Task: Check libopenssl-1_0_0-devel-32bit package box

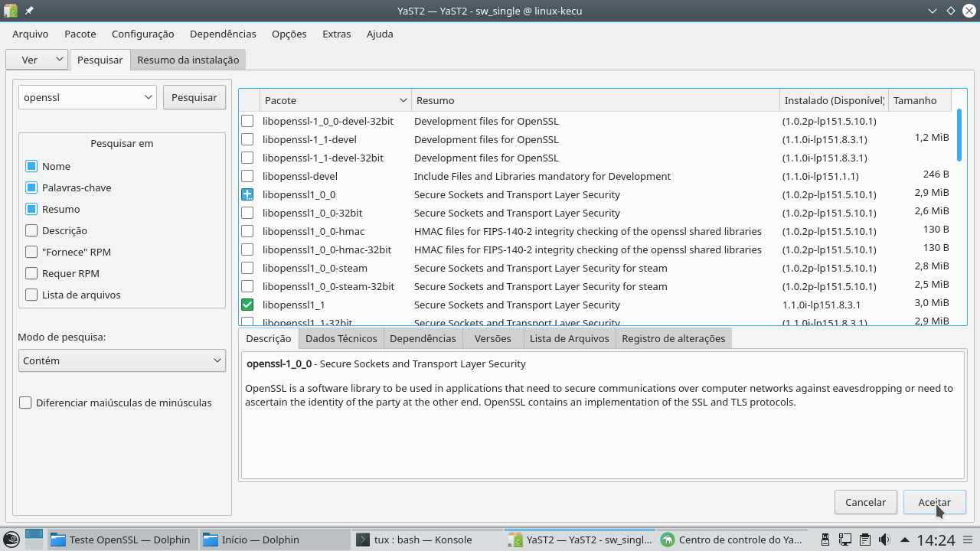Action: (x=247, y=121)
